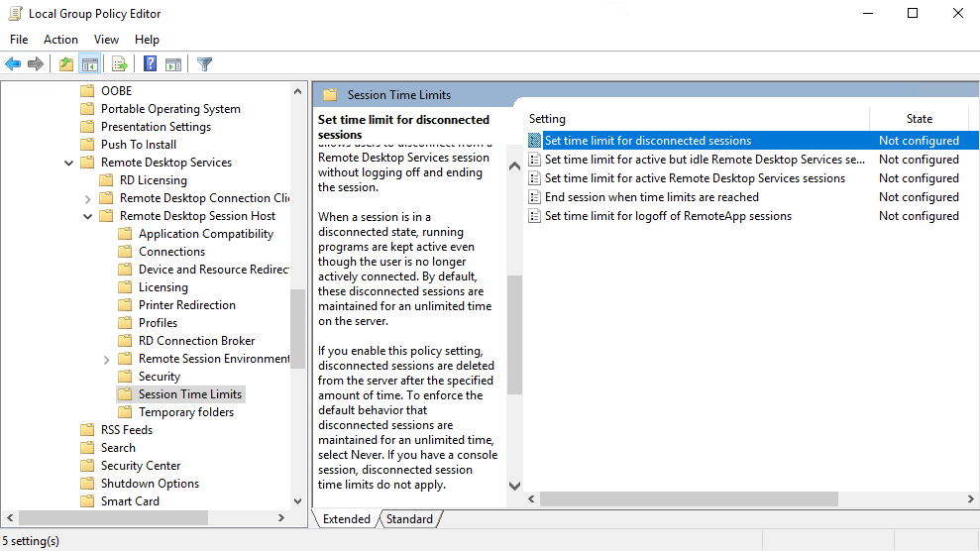This screenshot has width=980, height=551.
Task: Click the policy icon for End session setting
Action: (x=535, y=197)
